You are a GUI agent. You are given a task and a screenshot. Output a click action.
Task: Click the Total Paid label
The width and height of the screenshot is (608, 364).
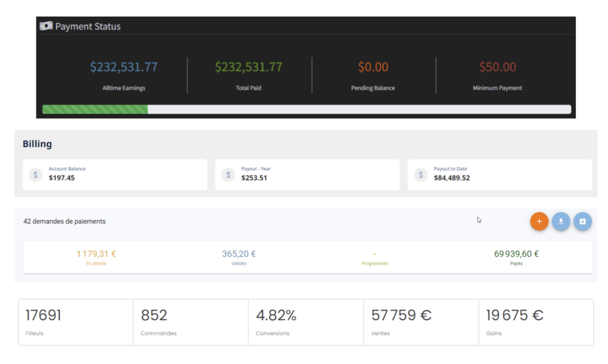pos(249,88)
